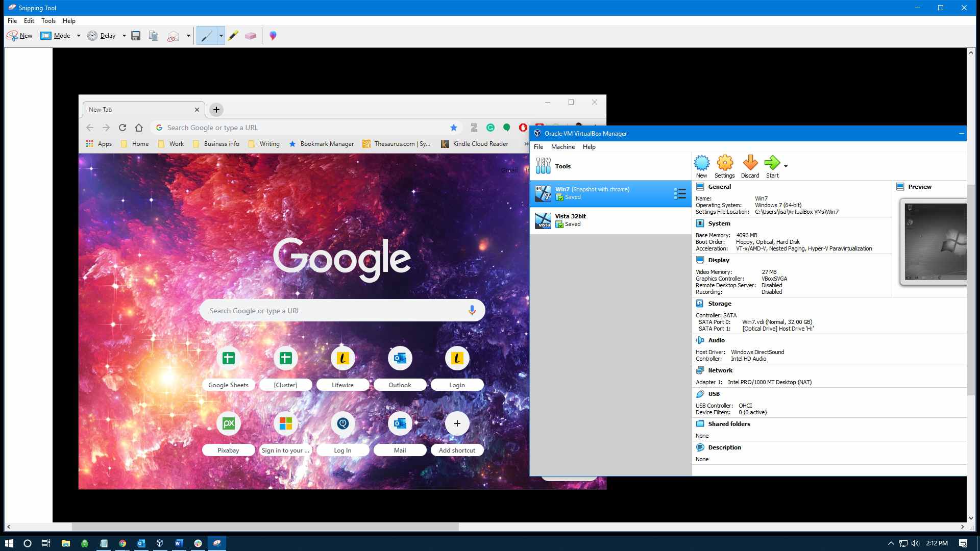Click the Google search box on the New Tab page

point(342,311)
